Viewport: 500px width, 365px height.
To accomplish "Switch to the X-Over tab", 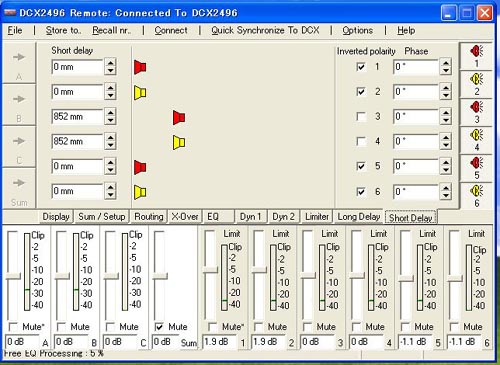I will pyautogui.click(x=184, y=217).
